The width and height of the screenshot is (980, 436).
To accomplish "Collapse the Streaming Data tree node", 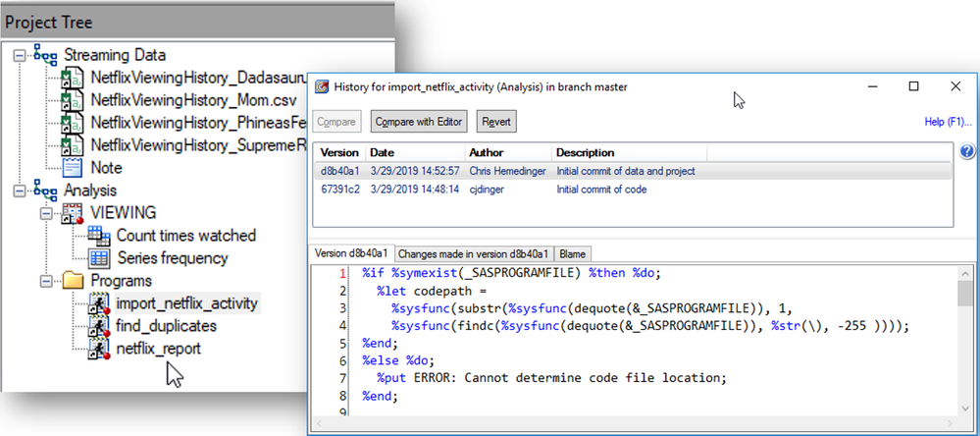I will click(x=21, y=56).
